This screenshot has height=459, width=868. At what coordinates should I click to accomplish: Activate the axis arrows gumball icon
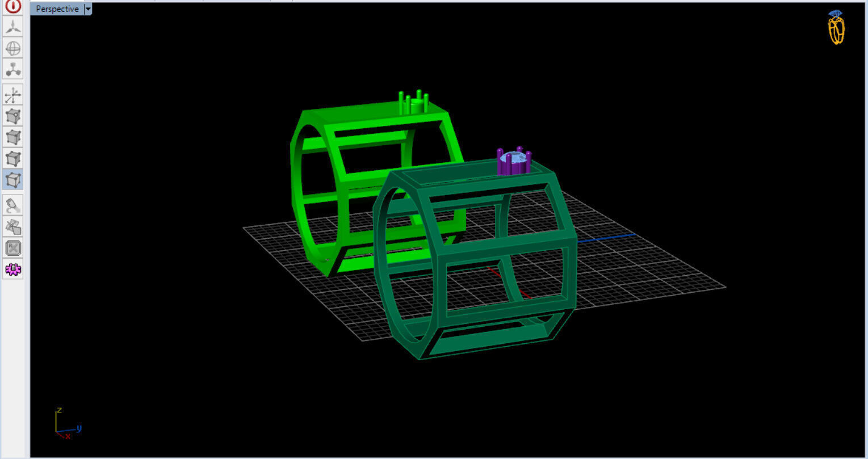[13, 95]
